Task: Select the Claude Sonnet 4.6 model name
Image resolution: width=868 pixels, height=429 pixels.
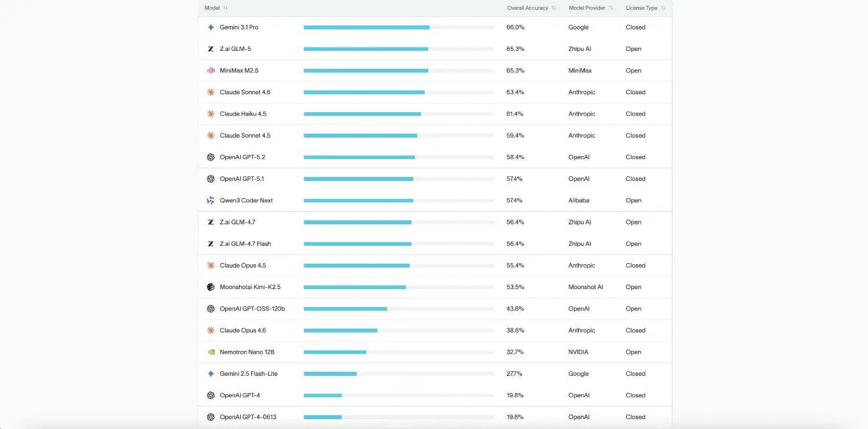Action: tap(245, 93)
